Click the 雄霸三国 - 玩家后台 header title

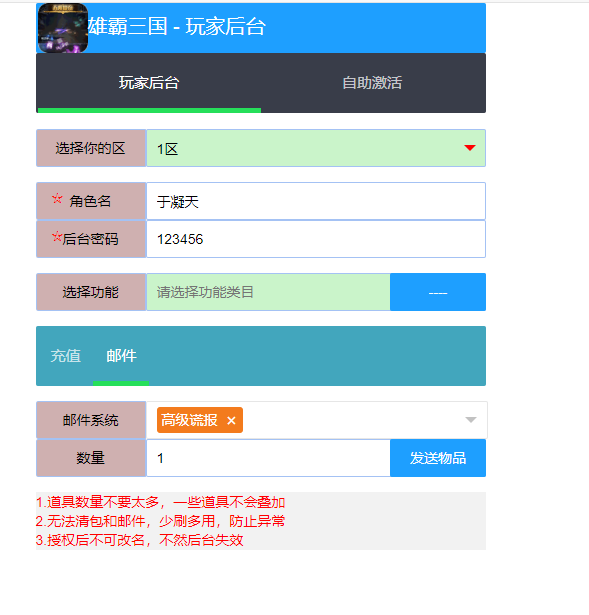pos(176,27)
